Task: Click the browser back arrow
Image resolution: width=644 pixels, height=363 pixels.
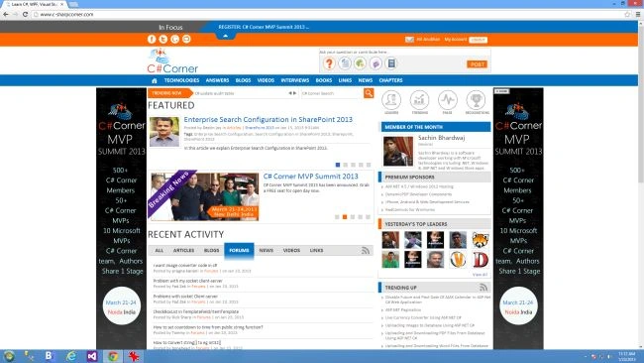Action: [6, 15]
